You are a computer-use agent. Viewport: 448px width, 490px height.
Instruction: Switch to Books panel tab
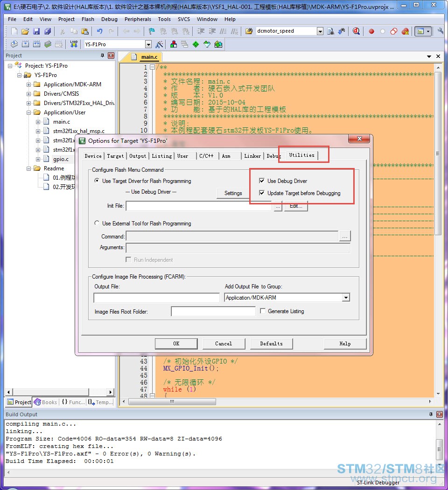click(x=46, y=402)
